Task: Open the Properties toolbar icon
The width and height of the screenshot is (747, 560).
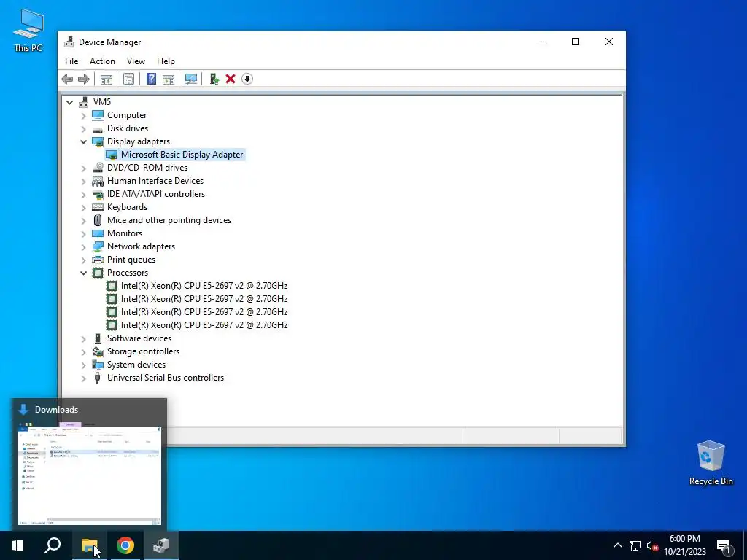Action: (128, 79)
